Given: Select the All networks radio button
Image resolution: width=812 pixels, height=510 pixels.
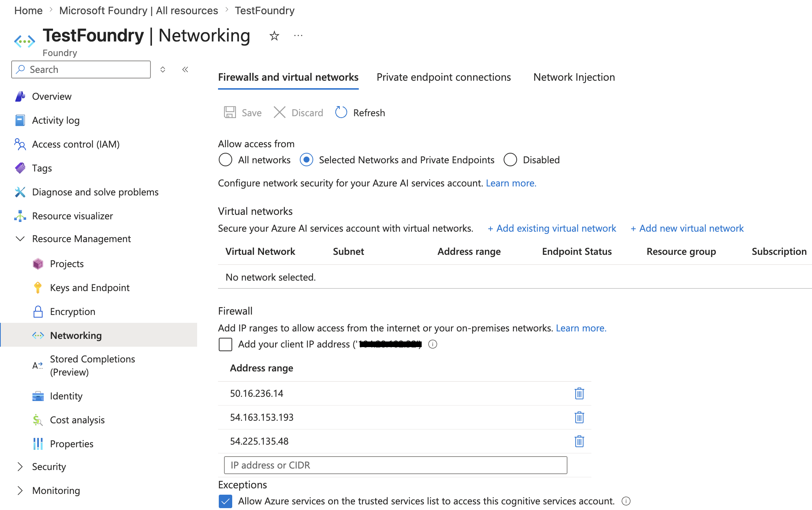Looking at the screenshot, I should (225, 160).
